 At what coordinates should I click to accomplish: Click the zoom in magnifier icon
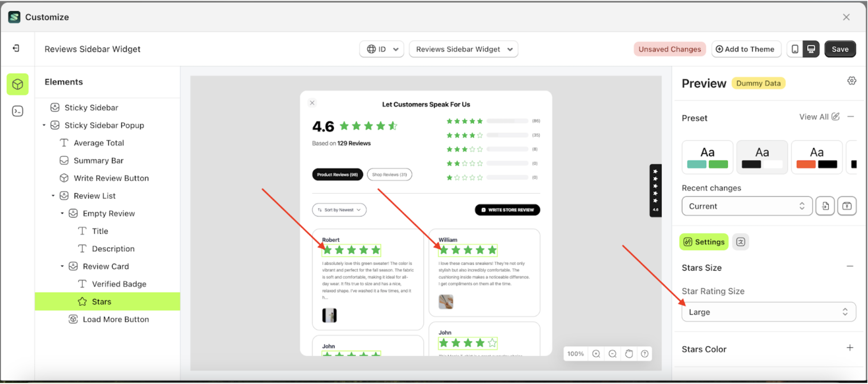coord(596,354)
